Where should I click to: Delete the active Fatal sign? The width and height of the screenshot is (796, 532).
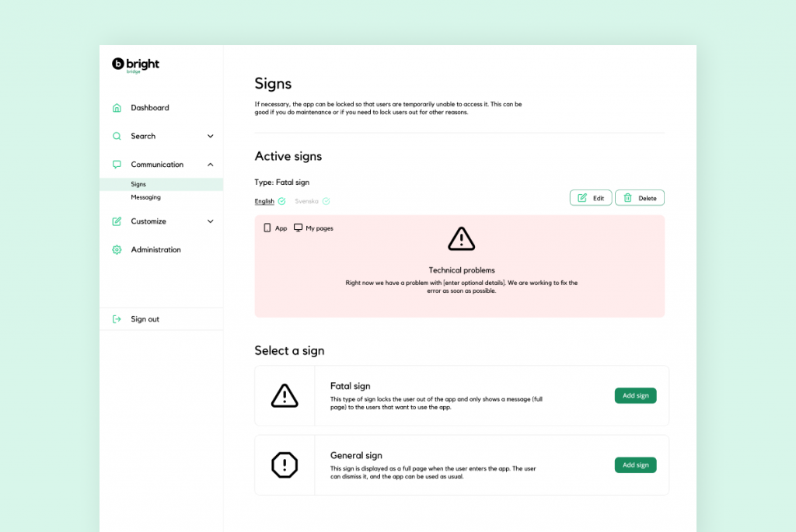(x=639, y=198)
